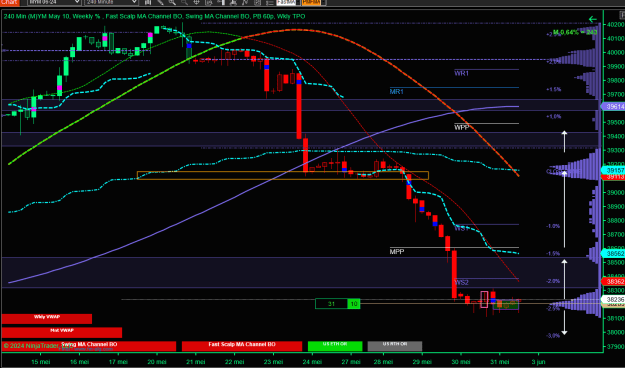Click the 24 mei date label
This screenshot has height=368, width=625.
pyautogui.click(x=312, y=362)
